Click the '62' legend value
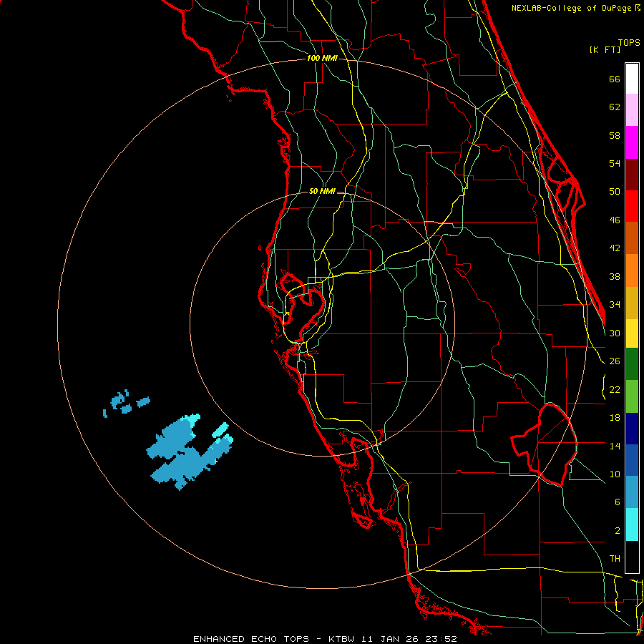Image resolution: width=644 pixels, height=644 pixels. [615, 107]
